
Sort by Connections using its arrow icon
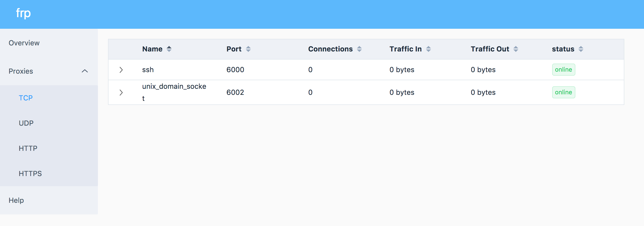(x=359, y=49)
